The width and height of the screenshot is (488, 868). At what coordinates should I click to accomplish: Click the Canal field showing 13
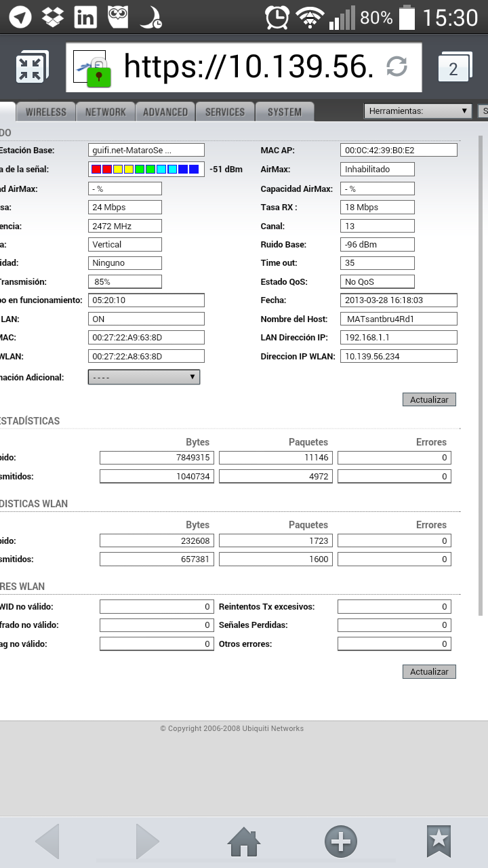[x=378, y=226]
